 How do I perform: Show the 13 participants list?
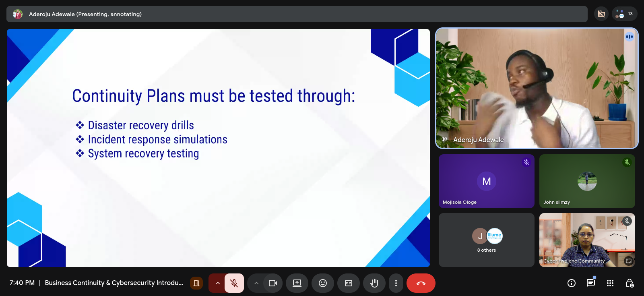tap(625, 14)
